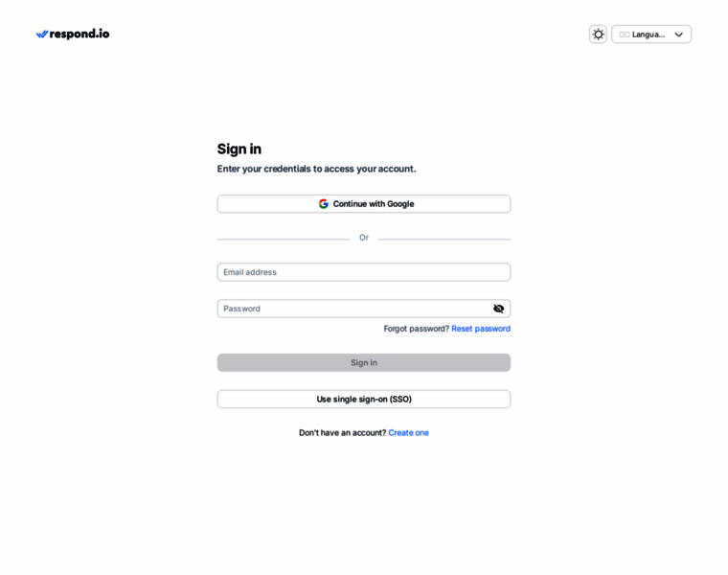Image resolution: width=728 pixels, height=575 pixels.
Task: Click the Language dropdown chevron arrow
Action: click(678, 34)
